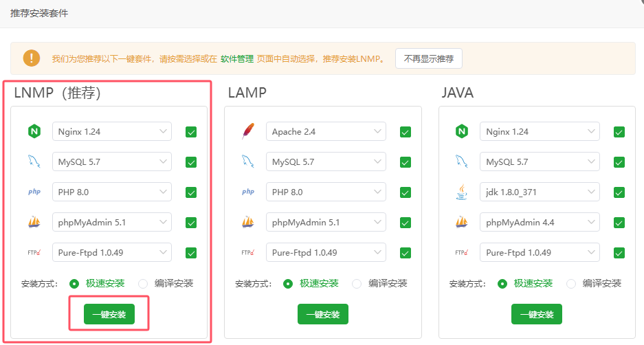Open the PHP 8.0 version dropdown in LNMP
Viewport: 644px width, 345px height.
112,192
